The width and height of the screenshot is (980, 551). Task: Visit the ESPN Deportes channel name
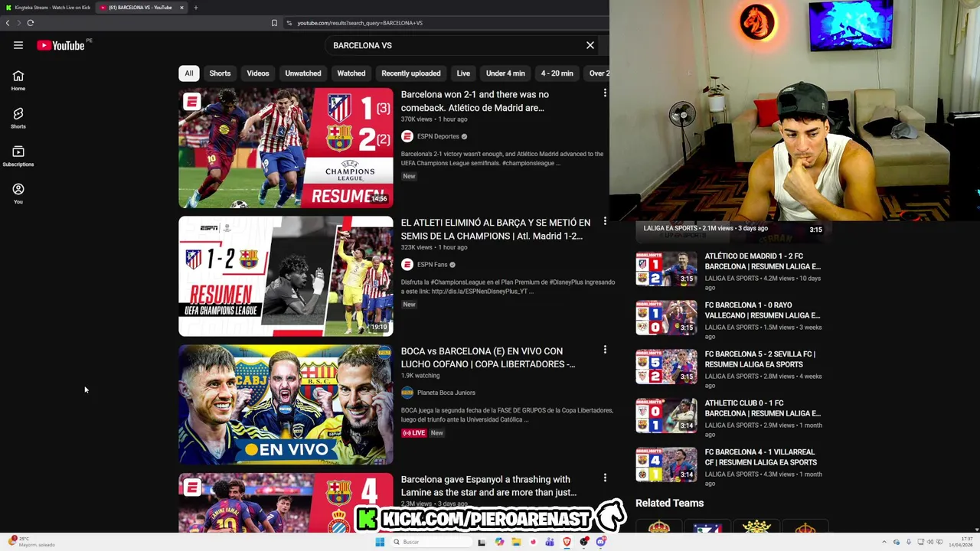point(438,136)
